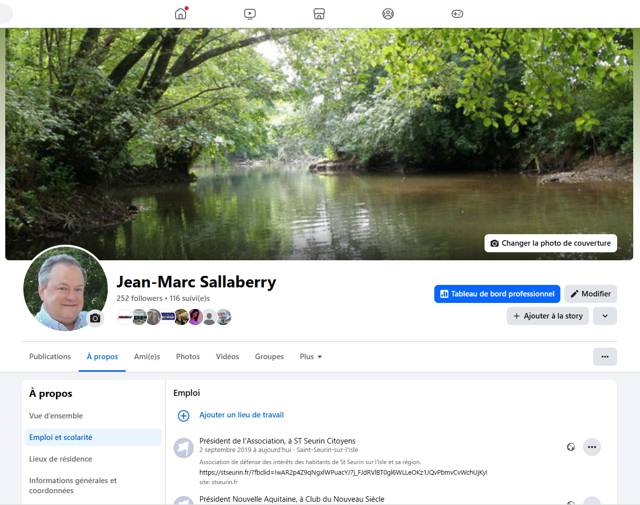Open the three-dot menu on profile tab bar
This screenshot has height=505, width=640.
604,356
